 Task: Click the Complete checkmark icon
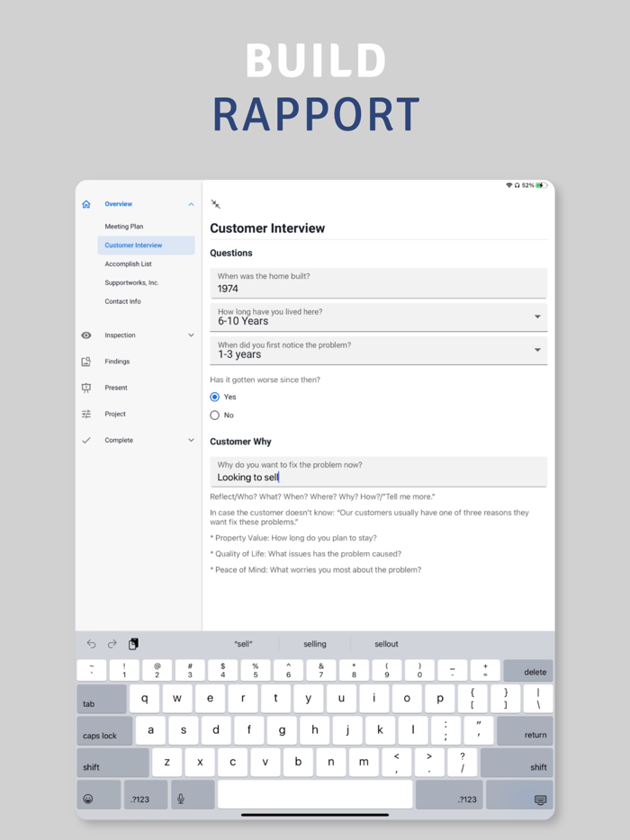point(86,441)
